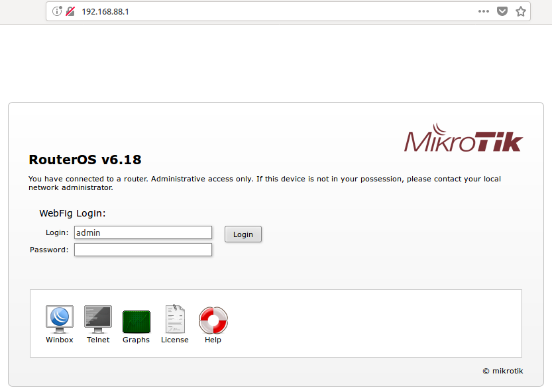
Task: Focus the Login field containing admin
Action: (142, 232)
